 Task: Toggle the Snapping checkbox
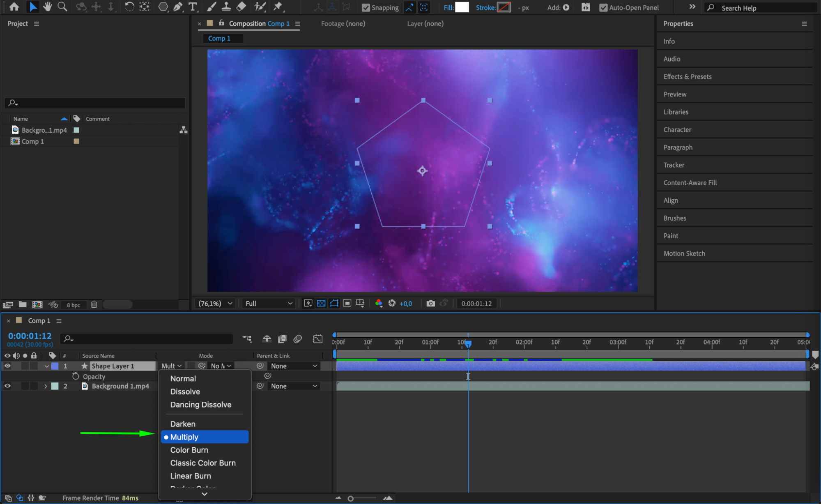point(366,8)
